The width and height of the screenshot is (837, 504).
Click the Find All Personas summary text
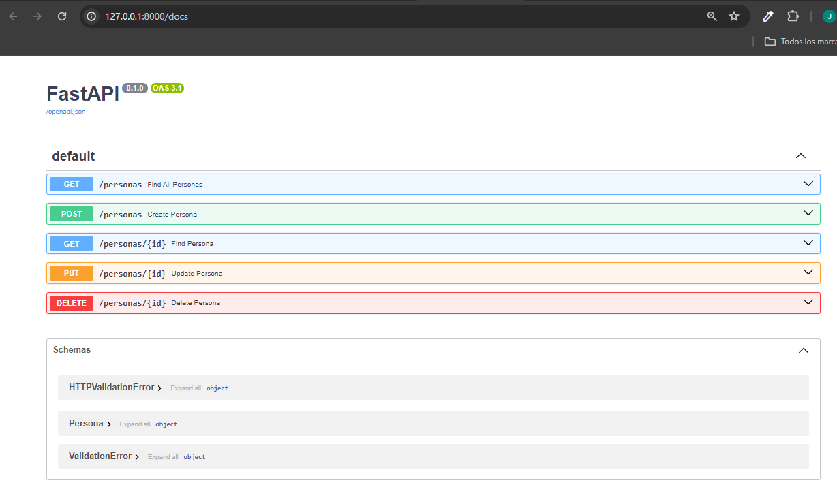[x=174, y=185]
